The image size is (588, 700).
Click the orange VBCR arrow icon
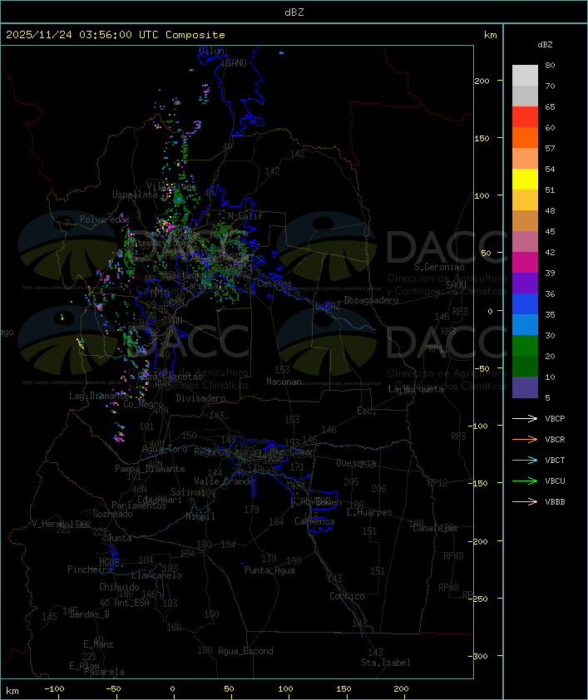coord(525,440)
